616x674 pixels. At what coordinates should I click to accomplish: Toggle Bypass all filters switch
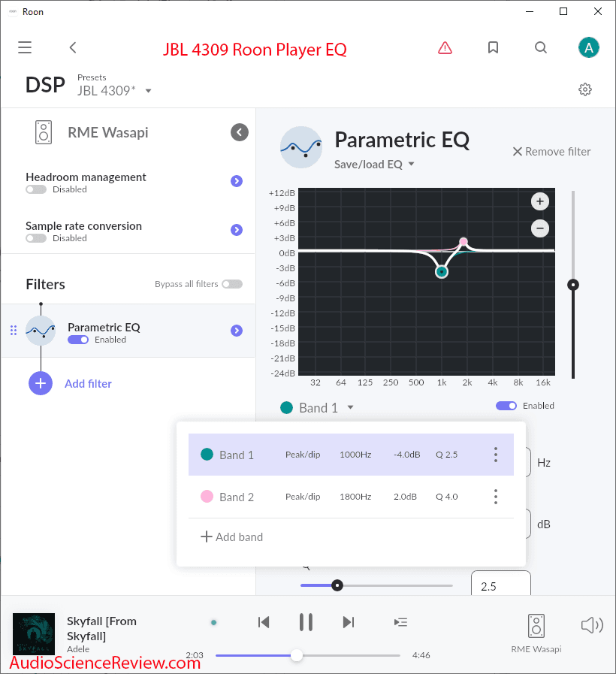point(232,284)
